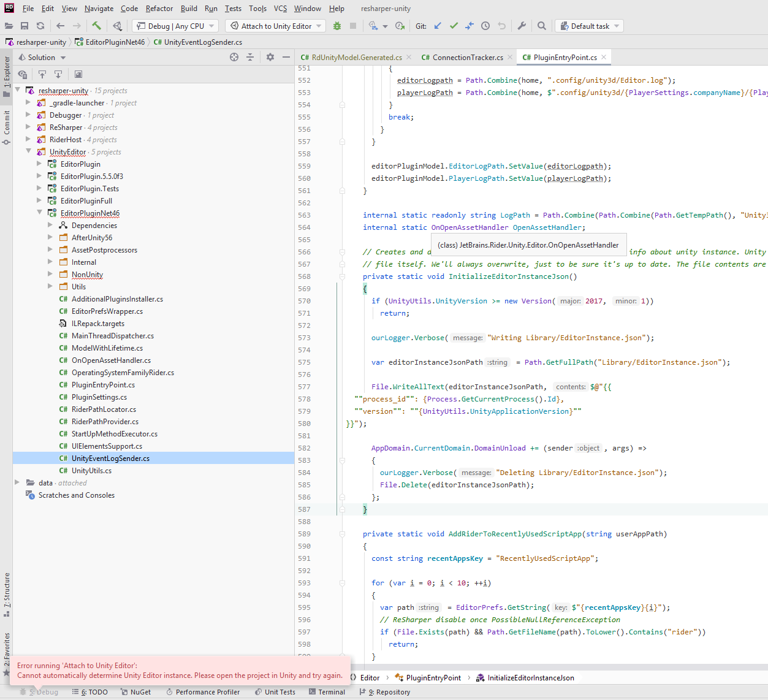Screen dimensions: 768x700
Task: Navigate back with the left arrow
Action: pyautogui.click(x=60, y=26)
